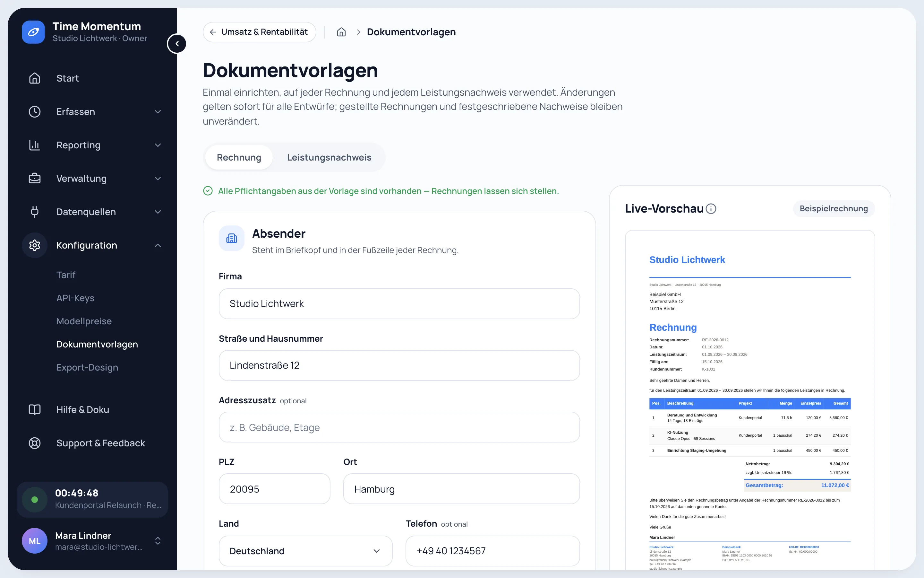Screen dimensions: 924x578
Task: Click the Ort field with Hamburg
Action: [461, 489]
